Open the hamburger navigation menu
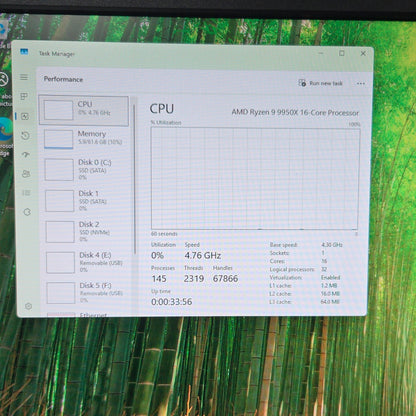Screen dimensions: 416x416 [24, 77]
